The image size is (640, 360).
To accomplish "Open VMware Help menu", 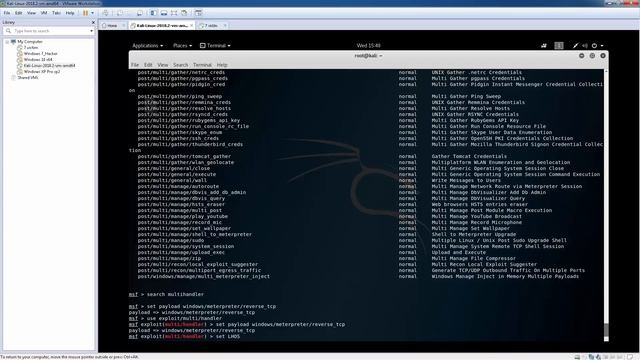I will (70, 13).
